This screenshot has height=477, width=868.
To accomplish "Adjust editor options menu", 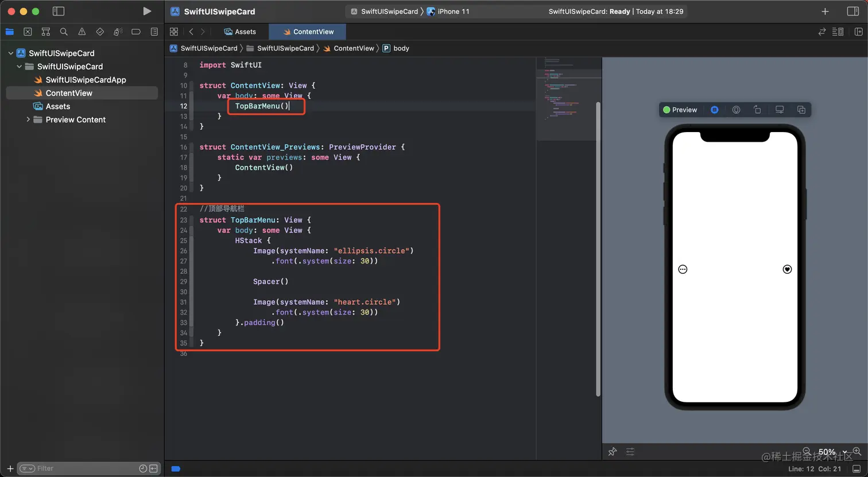I will pos(838,32).
